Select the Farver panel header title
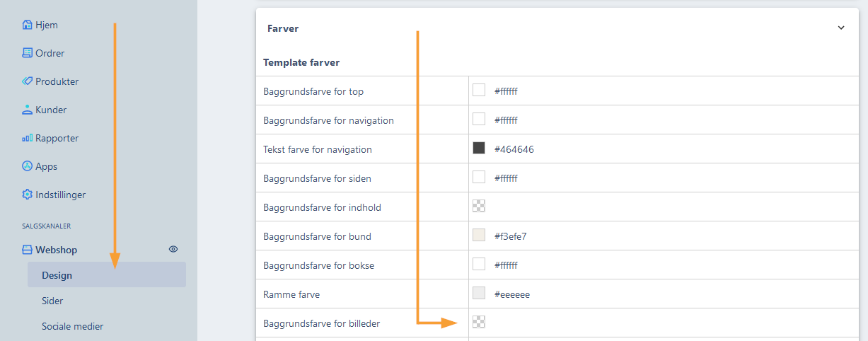This screenshot has width=868, height=341. click(283, 28)
